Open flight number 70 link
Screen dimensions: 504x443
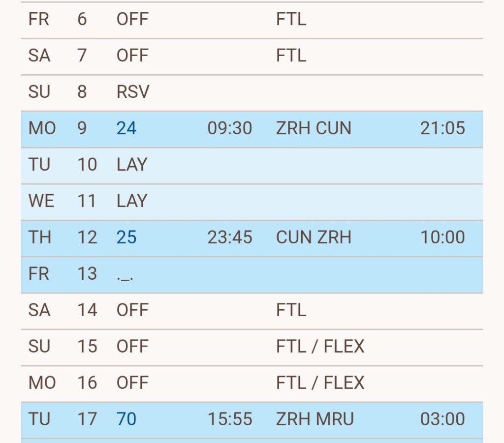coord(126,420)
